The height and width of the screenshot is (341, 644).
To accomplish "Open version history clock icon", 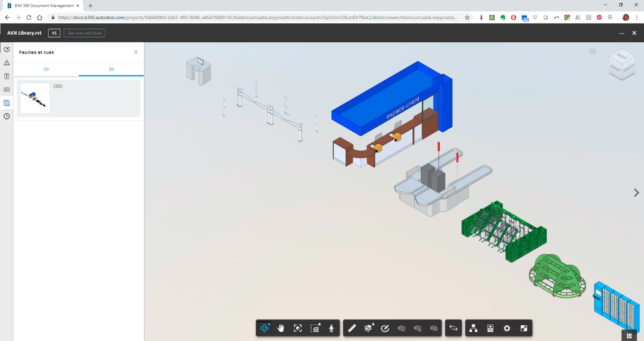I will point(7,116).
